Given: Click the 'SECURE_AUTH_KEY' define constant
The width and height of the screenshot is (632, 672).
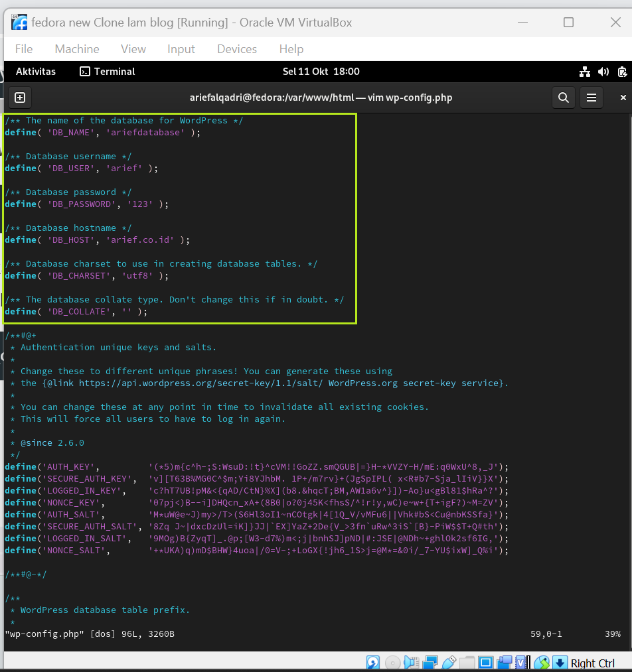Looking at the screenshot, I should pyautogui.click(x=89, y=479).
